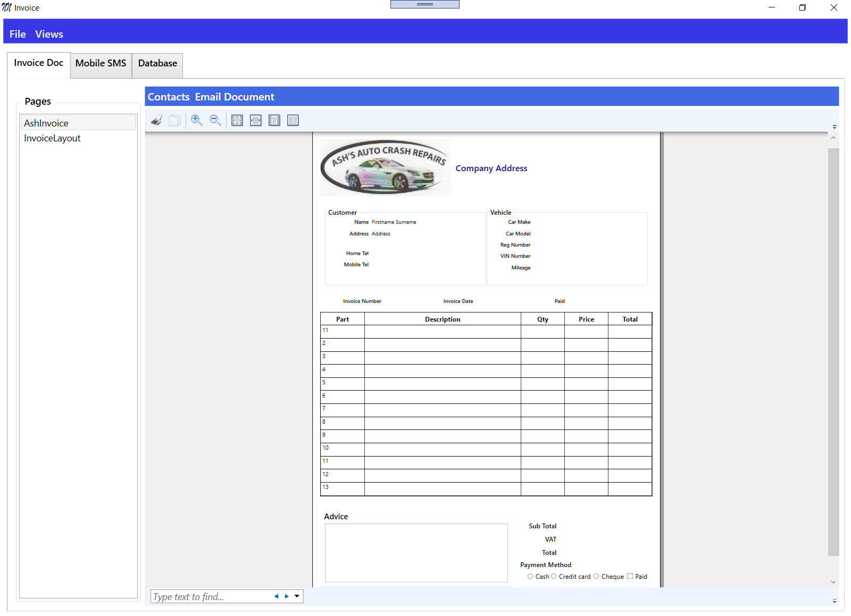Screen dimensions: 851x616
Task: Open the Views menu
Action: [x=49, y=33]
